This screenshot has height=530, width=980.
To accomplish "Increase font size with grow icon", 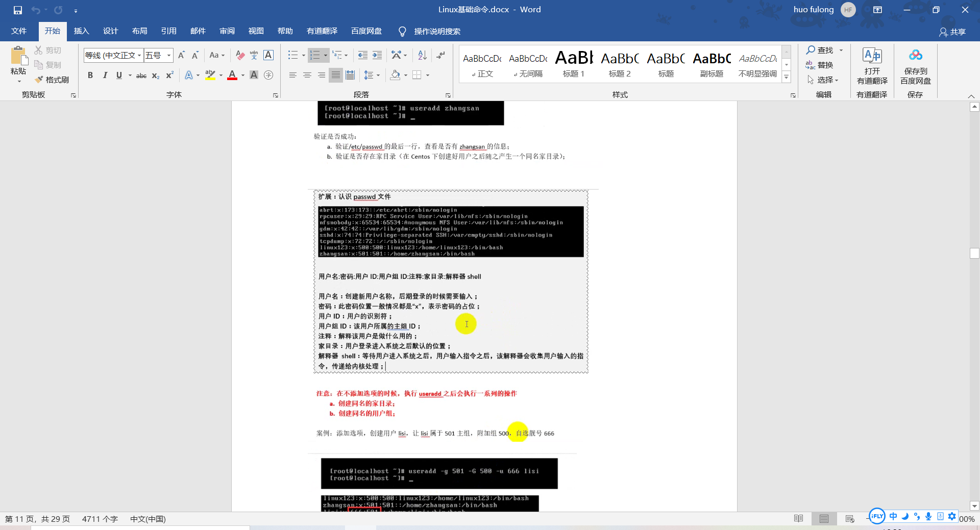I will (181, 55).
